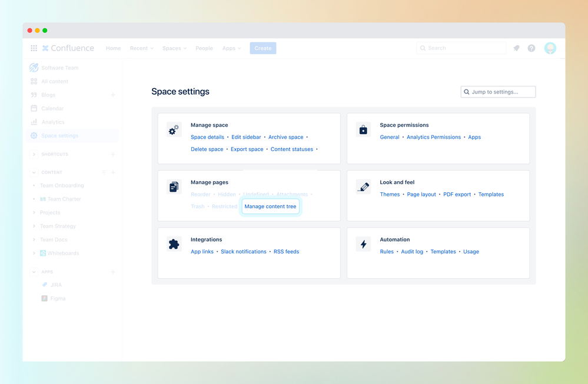Screen dimensions: 588x384
Task: Expand the Team Docs tree item
Action: point(34,239)
